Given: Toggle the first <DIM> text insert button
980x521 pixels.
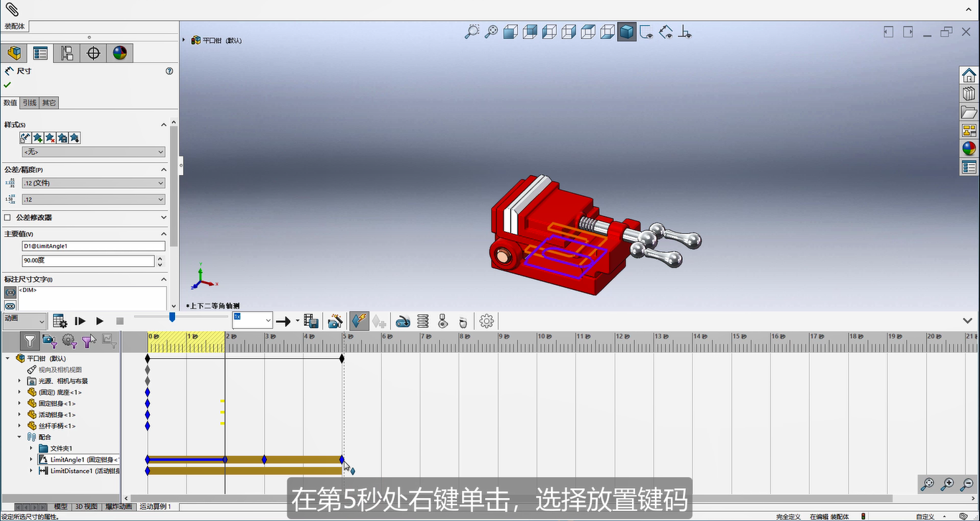Looking at the screenshot, I should [10, 293].
